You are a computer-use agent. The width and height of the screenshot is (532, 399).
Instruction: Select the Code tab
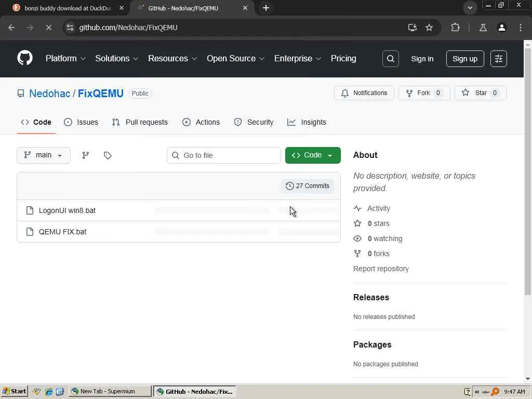[x=36, y=122]
